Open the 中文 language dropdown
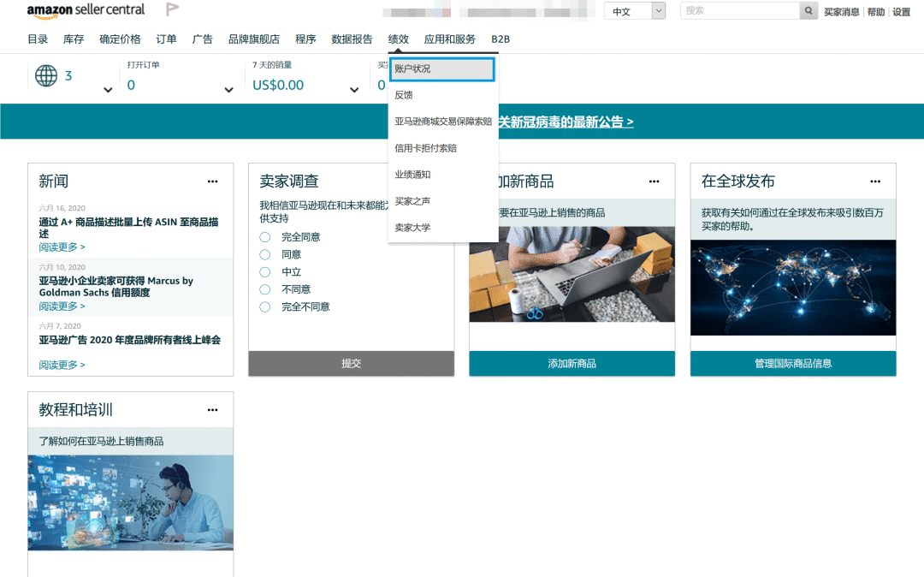The height and width of the screenshot is (577, 924). pyautogui.click(x=634, y=9)
